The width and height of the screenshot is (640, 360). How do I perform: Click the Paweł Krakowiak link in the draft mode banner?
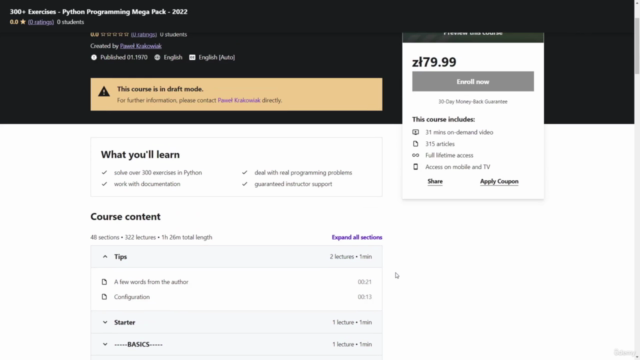click(239, 100)
